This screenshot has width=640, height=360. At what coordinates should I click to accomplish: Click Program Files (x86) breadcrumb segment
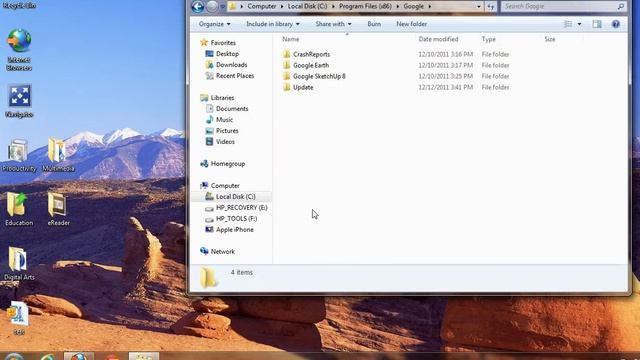click(x=365, y=7)
